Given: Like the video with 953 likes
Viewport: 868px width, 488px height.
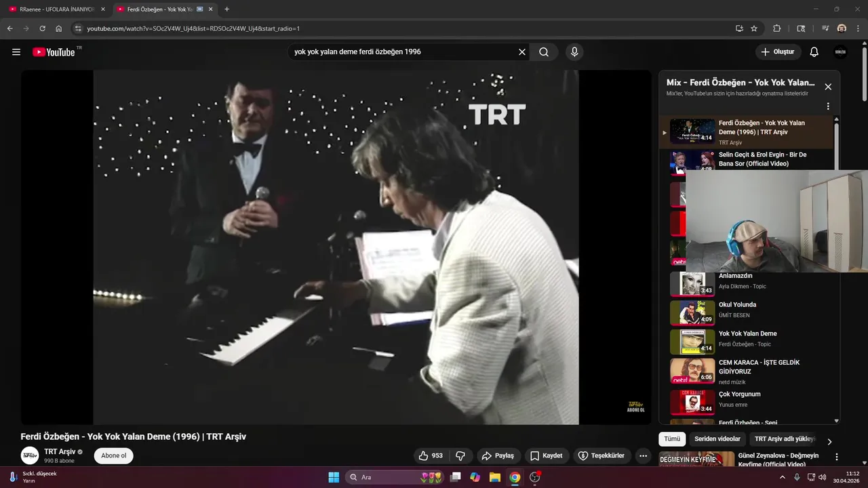Looking at the screenshot, I should click(431, 455).
